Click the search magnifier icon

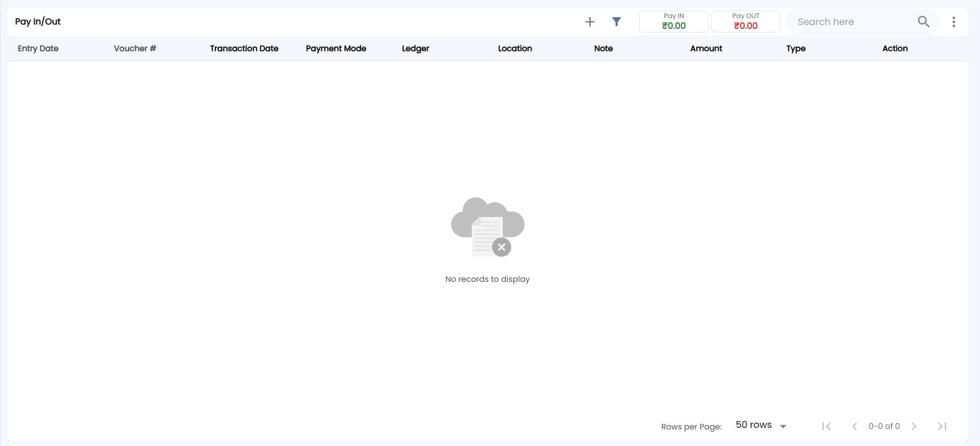923,22
